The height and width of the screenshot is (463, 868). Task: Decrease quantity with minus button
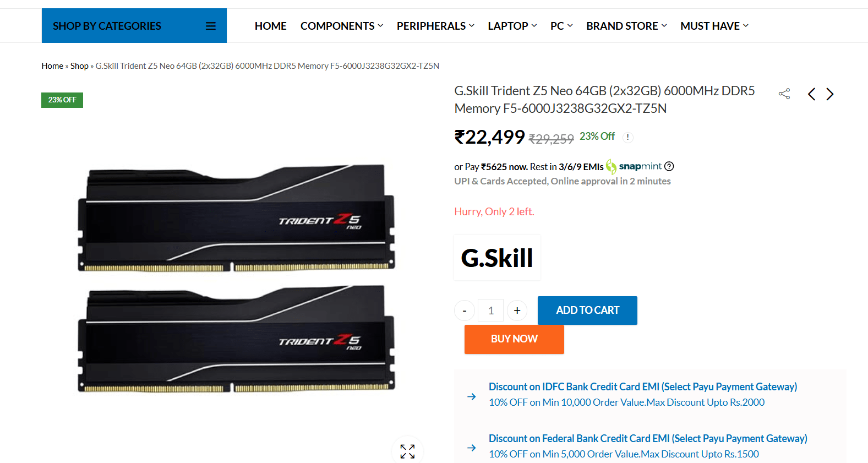pyautogui.click(x=465, y=311)
